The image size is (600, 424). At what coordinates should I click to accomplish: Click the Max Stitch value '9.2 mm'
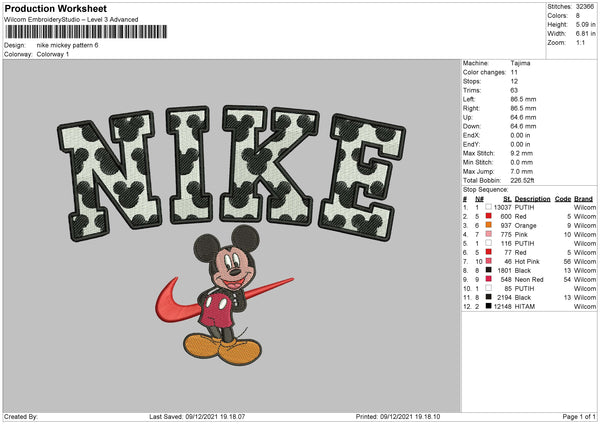[x=522, y=153]
